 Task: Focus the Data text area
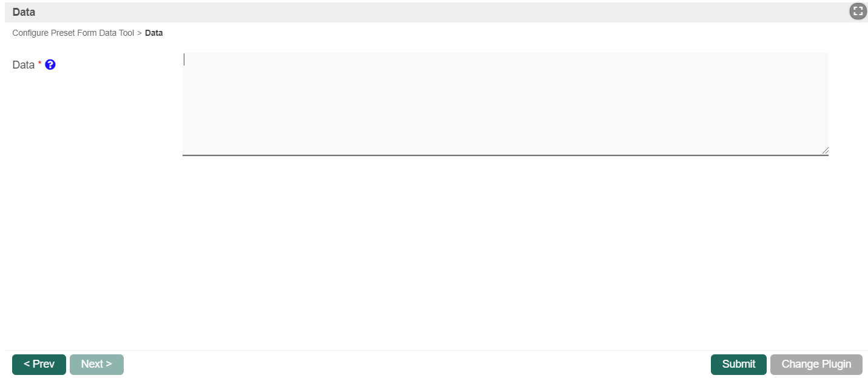pos(505,103)
